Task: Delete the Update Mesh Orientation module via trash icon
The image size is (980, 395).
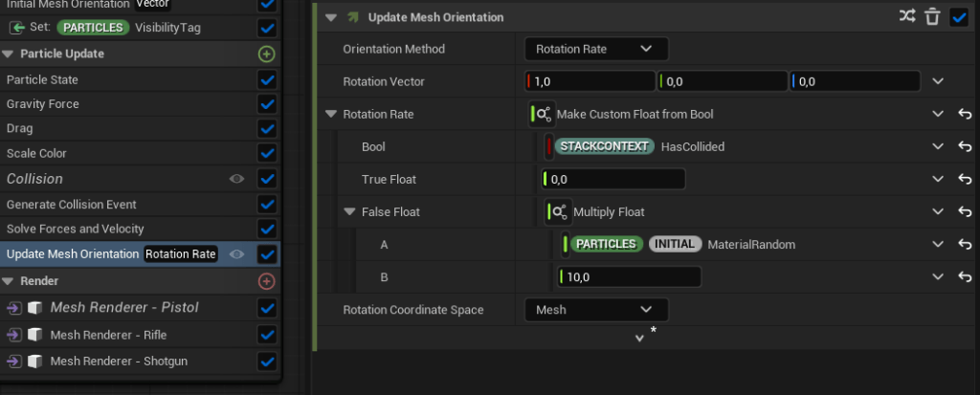Action: click(932, 17)
